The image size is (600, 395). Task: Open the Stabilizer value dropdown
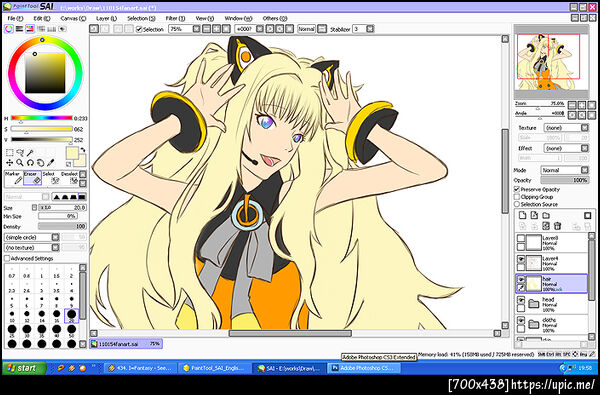coord(370,29)
